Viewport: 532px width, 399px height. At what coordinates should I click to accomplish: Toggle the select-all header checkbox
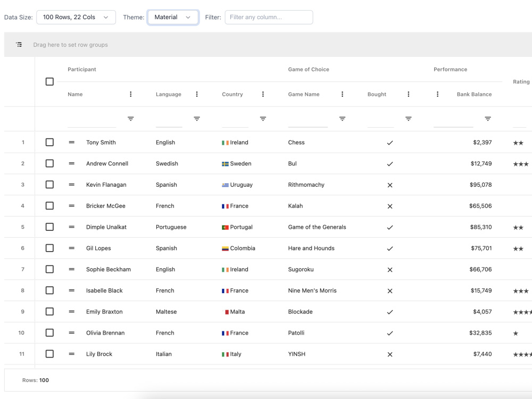coord(49,82)
